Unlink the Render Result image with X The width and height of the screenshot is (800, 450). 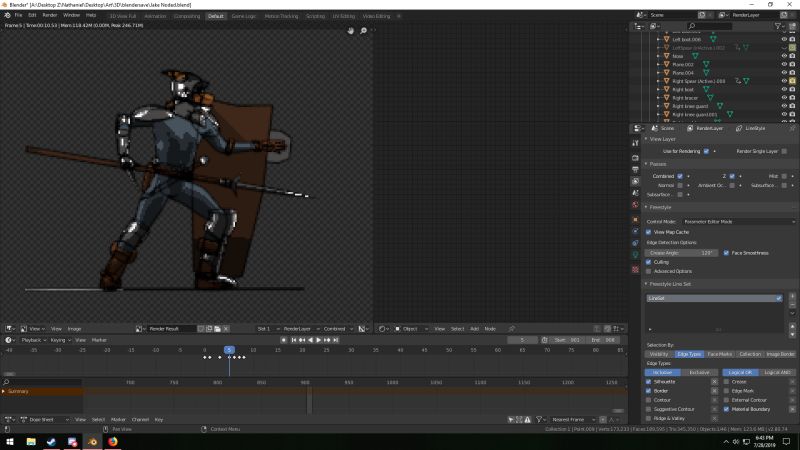(226, 329)
